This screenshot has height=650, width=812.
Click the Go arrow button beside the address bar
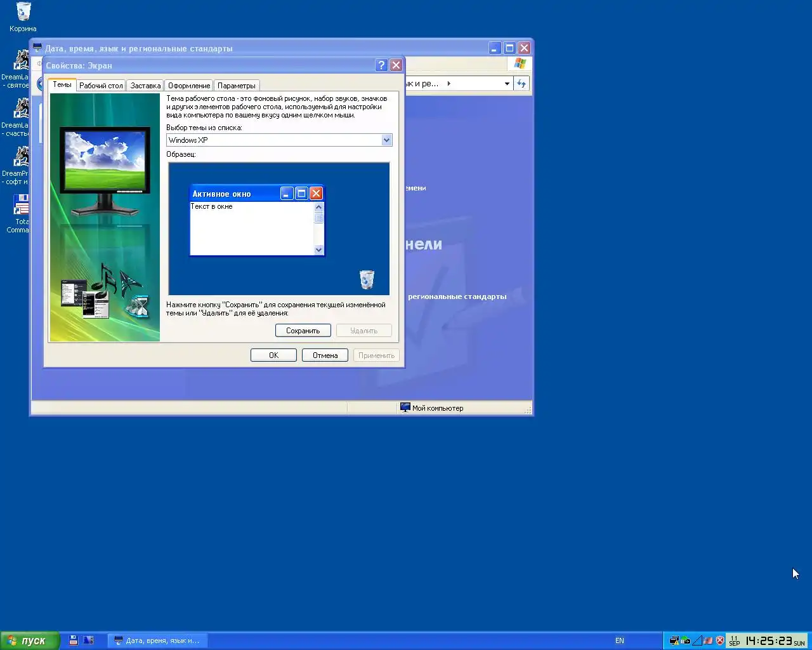[521, 83]
